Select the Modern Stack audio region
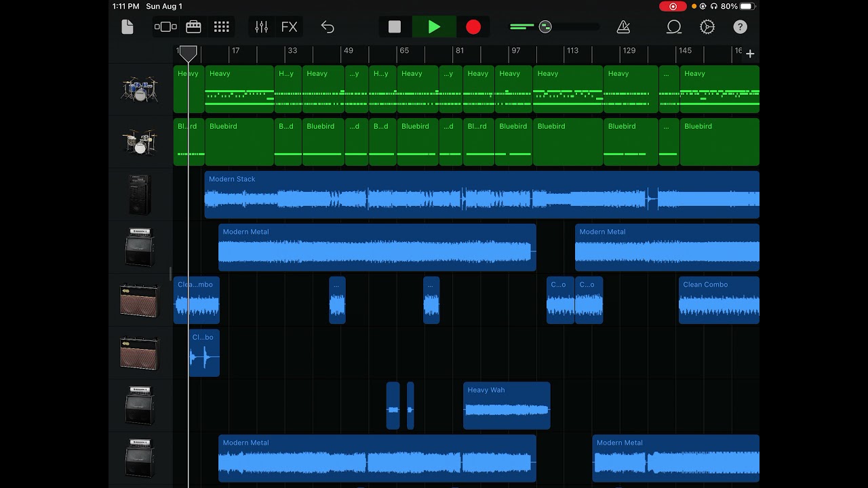Viewport: 868px width, 488px height. 482,195
